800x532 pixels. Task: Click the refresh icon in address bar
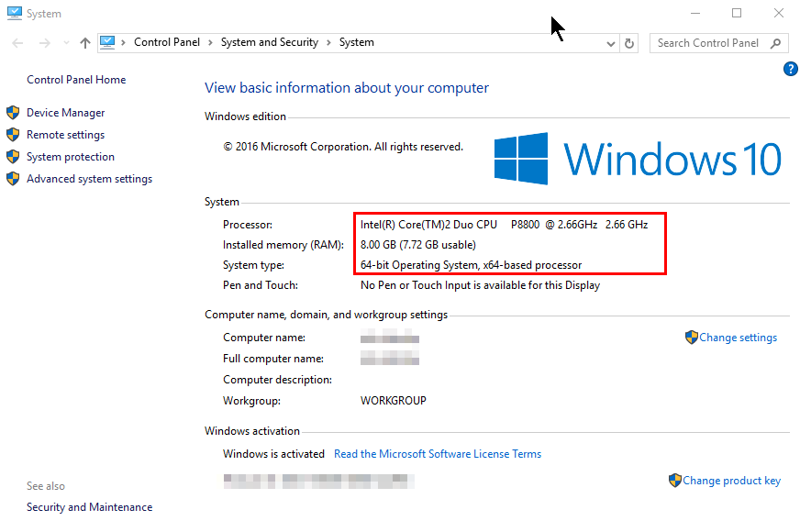click(629, 43)
